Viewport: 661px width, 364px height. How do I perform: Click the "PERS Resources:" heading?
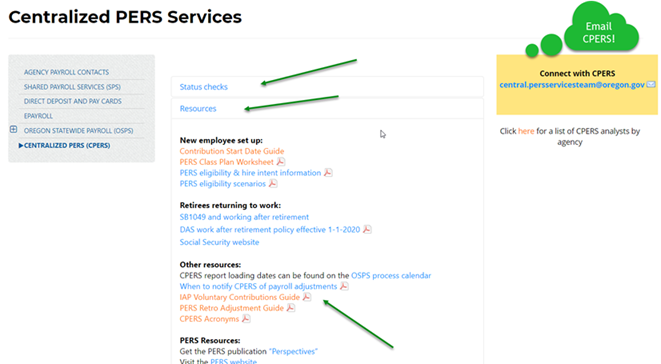(210, 340)
